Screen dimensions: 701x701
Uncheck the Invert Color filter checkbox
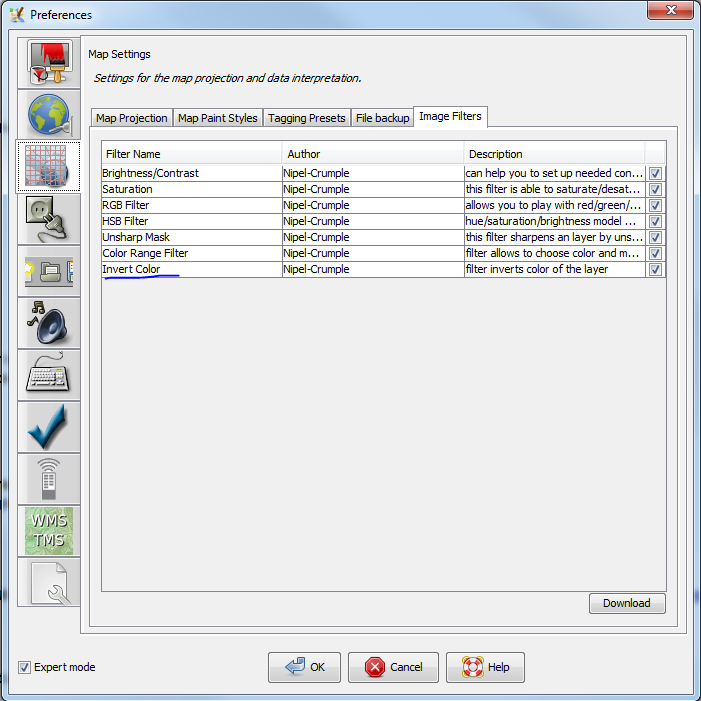click(655, 270)
